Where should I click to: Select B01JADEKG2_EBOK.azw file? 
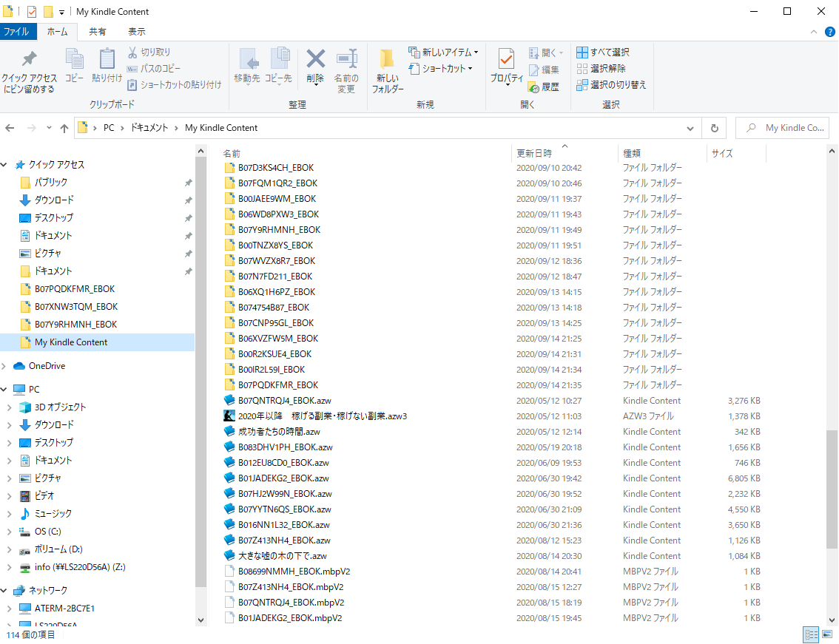(283, 478)
